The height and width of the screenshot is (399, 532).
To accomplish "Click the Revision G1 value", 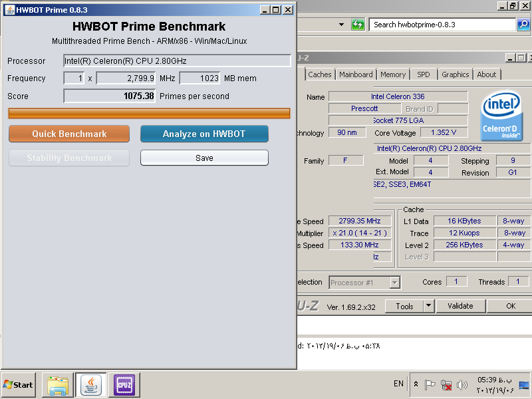I will (512, 172).
